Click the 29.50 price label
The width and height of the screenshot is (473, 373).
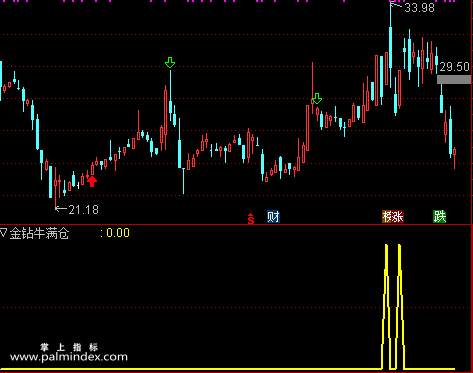(x=455, y=67)
